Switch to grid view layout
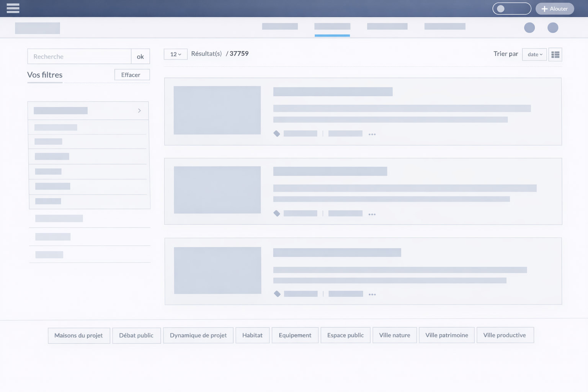 (555, 54)
